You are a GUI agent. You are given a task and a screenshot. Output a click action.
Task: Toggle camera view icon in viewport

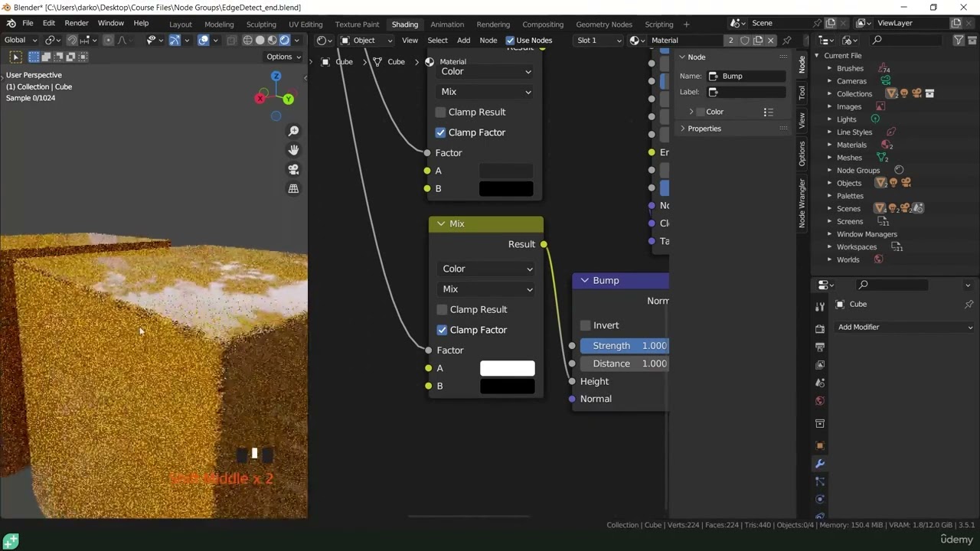(293, 169)
